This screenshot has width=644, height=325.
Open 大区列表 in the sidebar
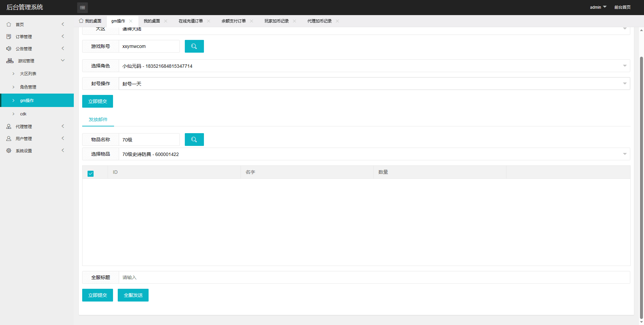tap(28, 73)
